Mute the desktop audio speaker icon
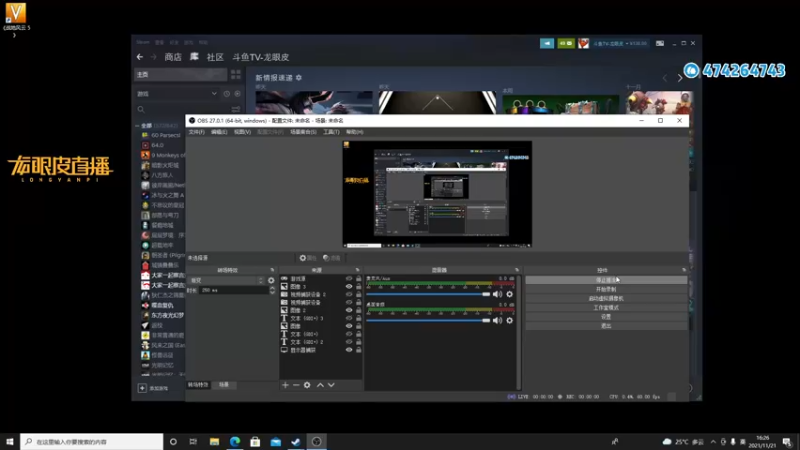The image size is (800, 450). click(x=497, y=320)
